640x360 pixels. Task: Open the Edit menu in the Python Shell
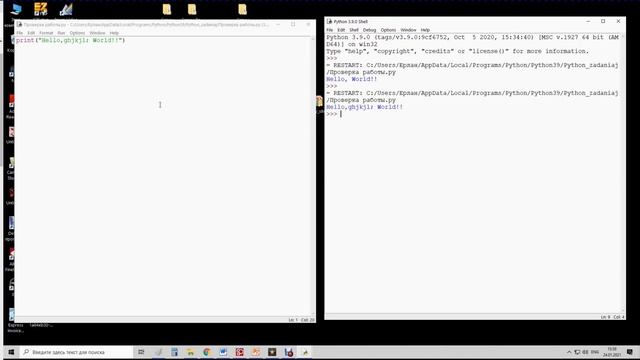tap(341, 30)
